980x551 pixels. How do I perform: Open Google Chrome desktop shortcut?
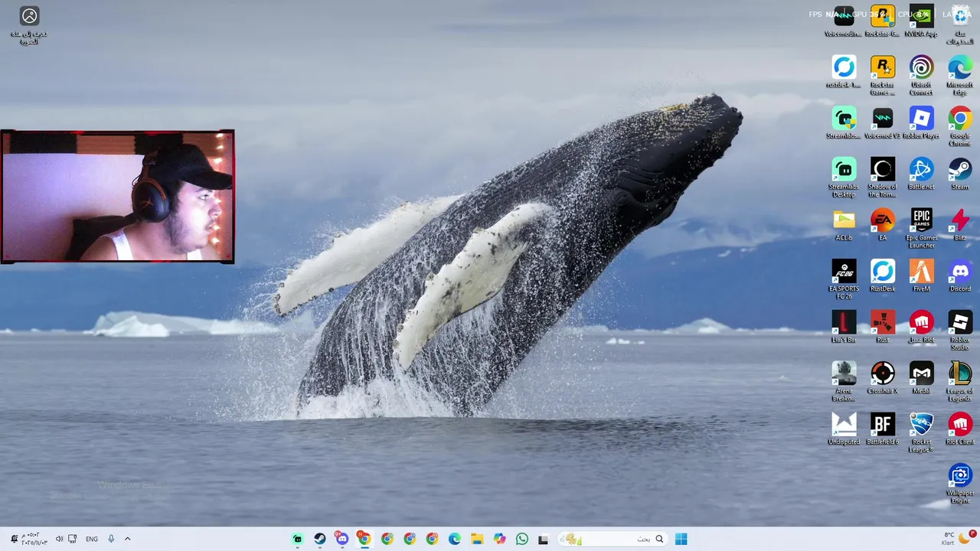point(960,126)
